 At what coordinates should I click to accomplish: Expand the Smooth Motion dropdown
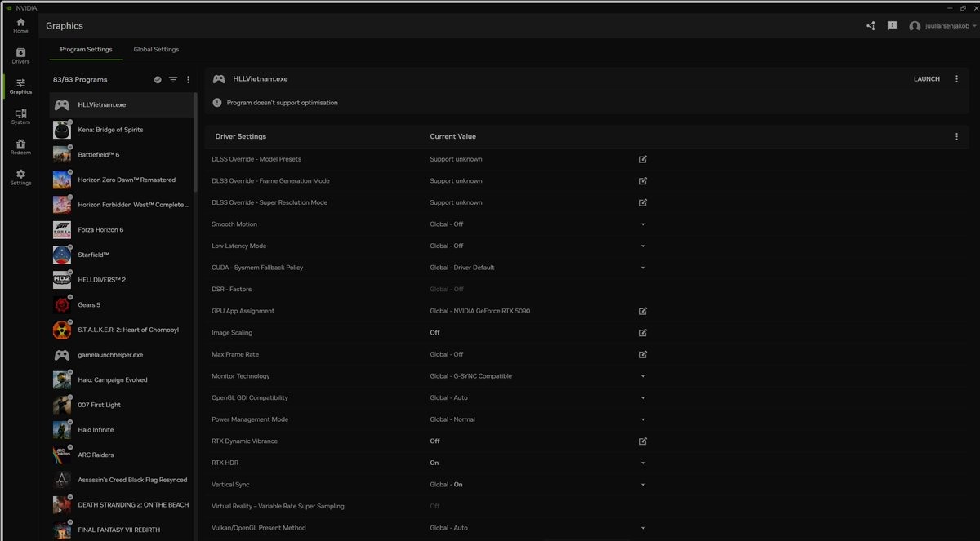tap(643, 224)
